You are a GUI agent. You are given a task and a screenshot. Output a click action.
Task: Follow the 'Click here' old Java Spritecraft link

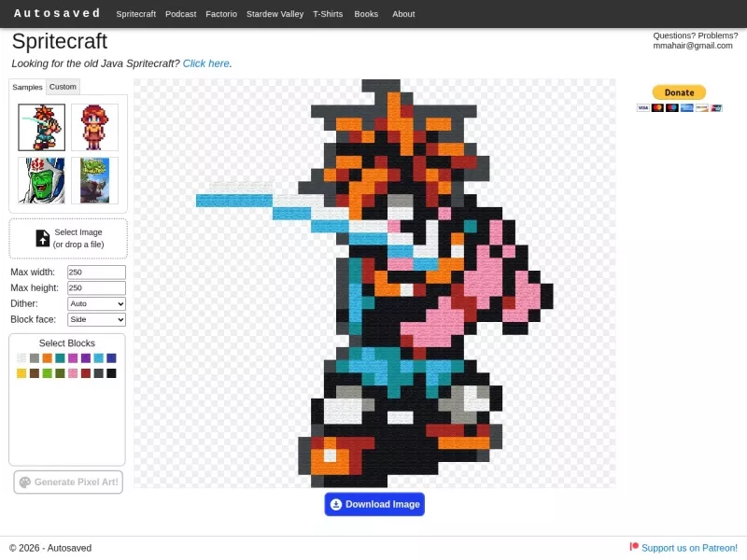205,63
